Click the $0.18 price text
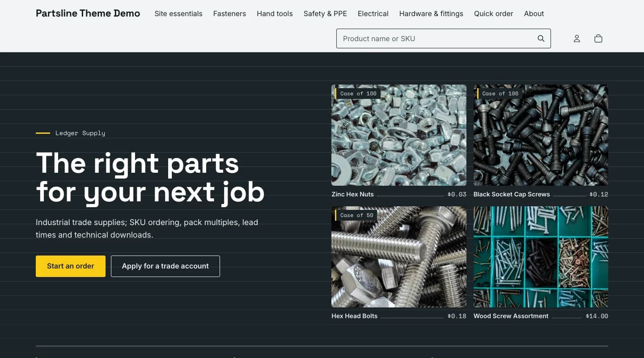The image size is (644, 358). [457, 316]
